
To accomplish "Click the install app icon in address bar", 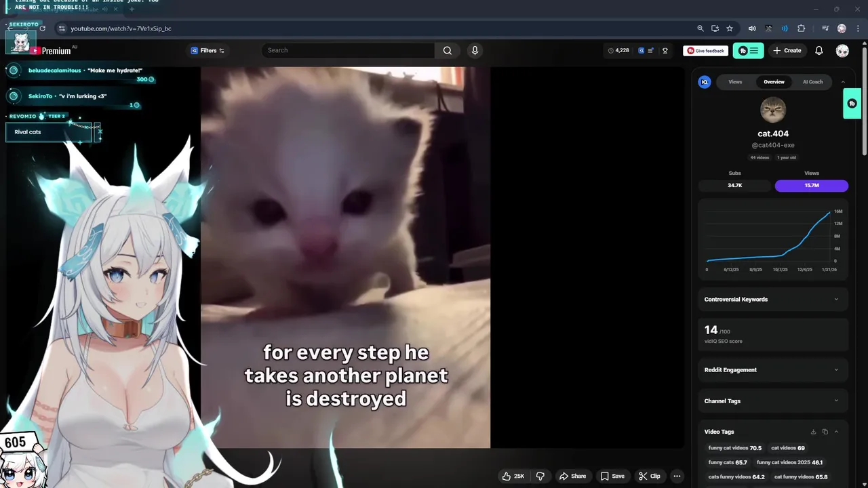I will point(715,28).
